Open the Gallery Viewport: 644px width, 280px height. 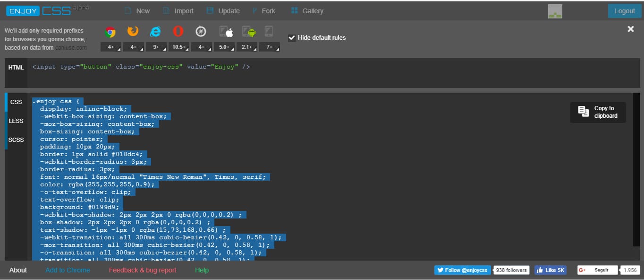[x=307, y=10]
